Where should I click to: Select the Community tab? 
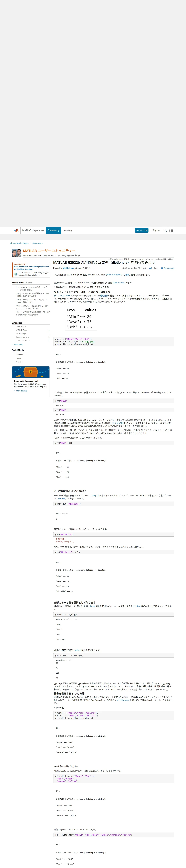click(x=53, y=230)
